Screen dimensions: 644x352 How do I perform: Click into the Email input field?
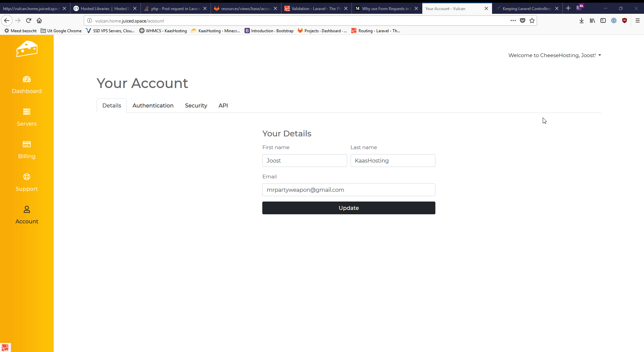click(348, 190)
